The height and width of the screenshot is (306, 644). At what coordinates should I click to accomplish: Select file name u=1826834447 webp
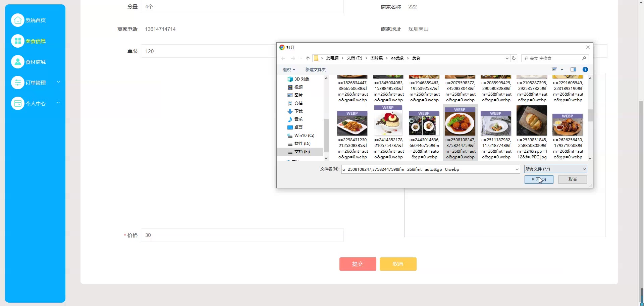(353, 91)
